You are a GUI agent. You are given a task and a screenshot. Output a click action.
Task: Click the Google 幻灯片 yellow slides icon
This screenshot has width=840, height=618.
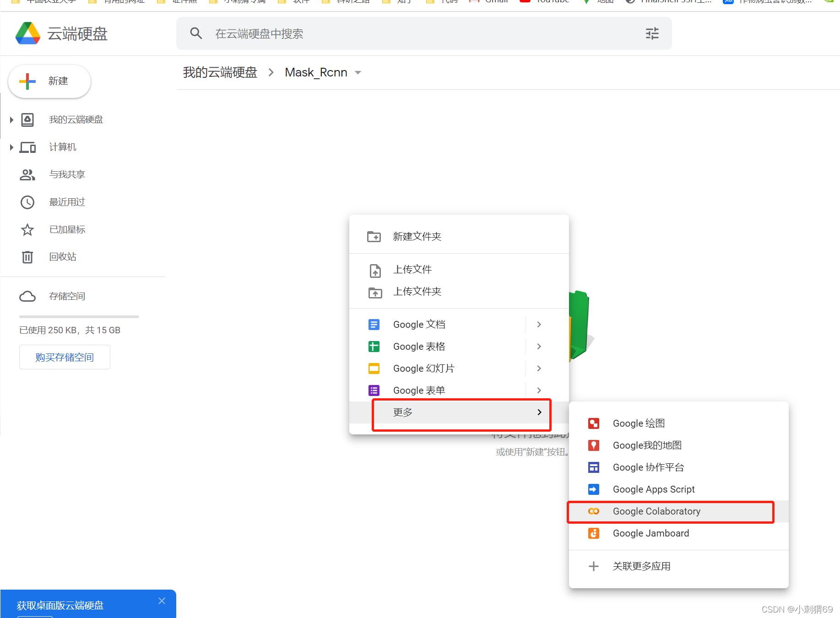tap(374, 369)
